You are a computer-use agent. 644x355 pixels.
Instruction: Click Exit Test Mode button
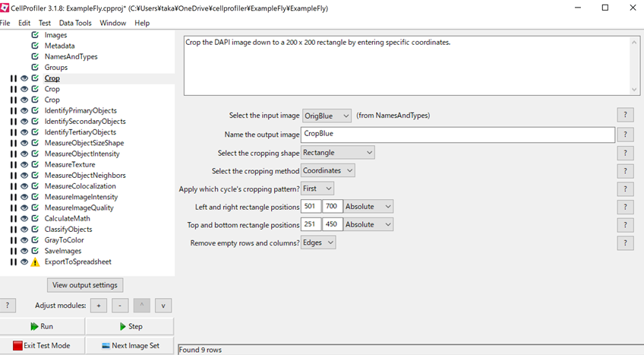42,346
